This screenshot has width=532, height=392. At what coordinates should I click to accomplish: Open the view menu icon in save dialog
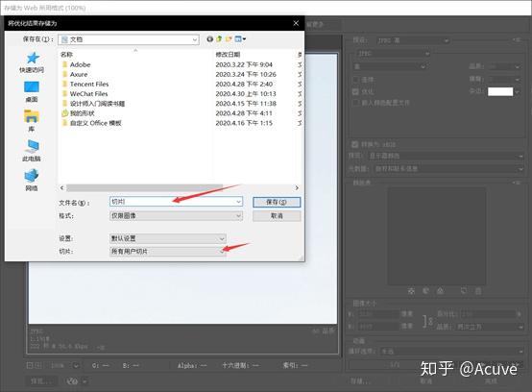pyautogui.click(x=240, y=39)
